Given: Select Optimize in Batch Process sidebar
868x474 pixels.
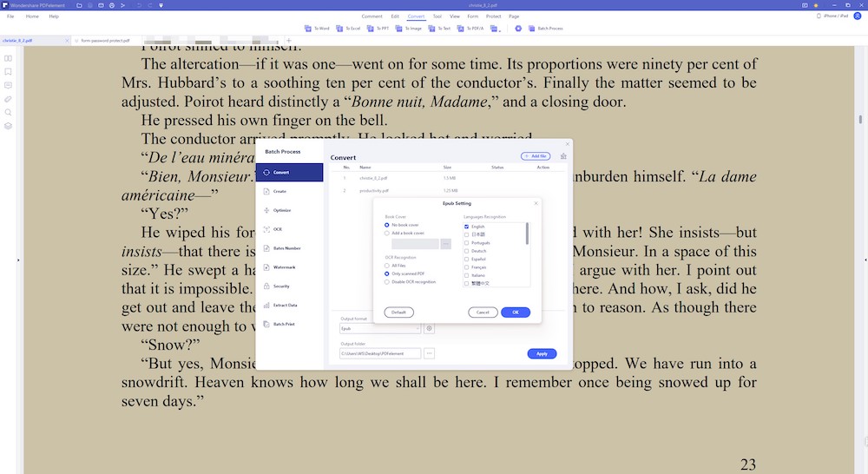Looking at the screenshot, I should tap(290, 210).
